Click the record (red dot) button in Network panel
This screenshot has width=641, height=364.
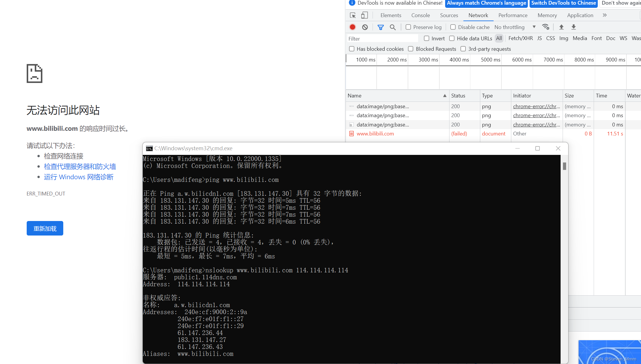(x=352, y=27)
